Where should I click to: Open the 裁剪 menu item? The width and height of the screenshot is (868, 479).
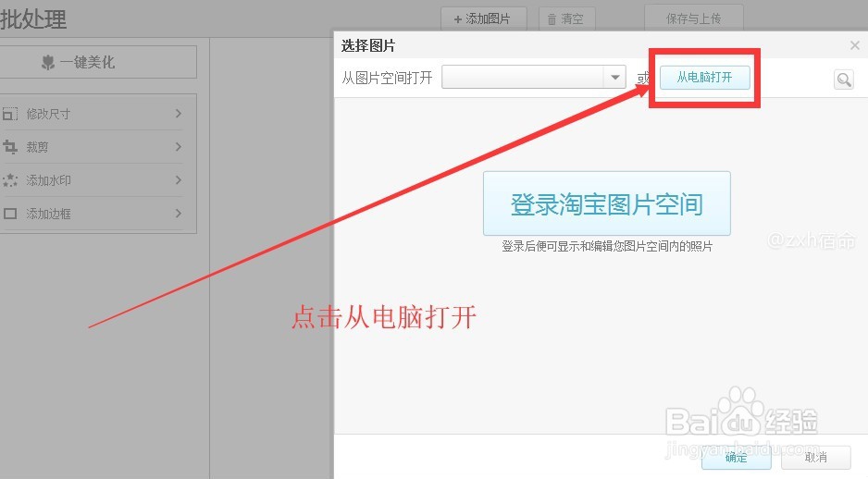point(93,147)
